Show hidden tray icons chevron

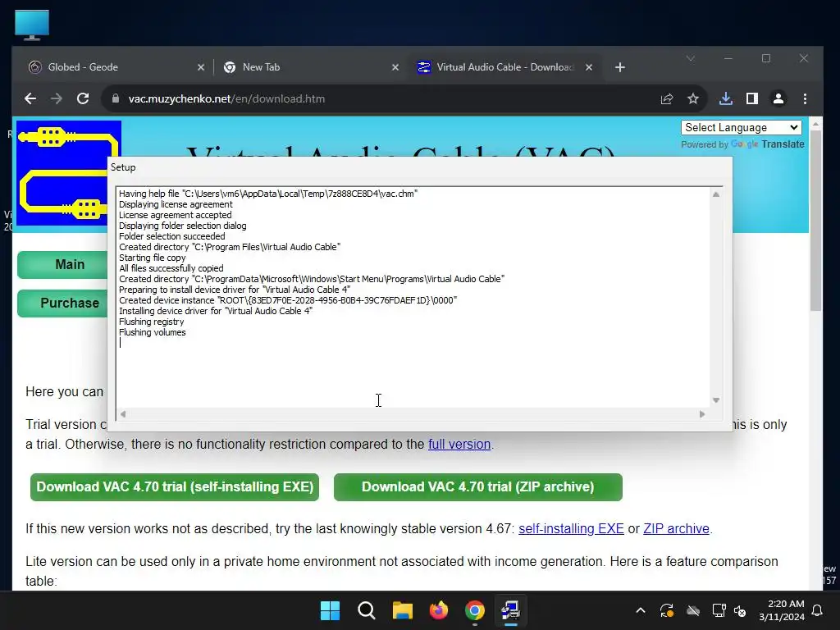pos(640,610)
